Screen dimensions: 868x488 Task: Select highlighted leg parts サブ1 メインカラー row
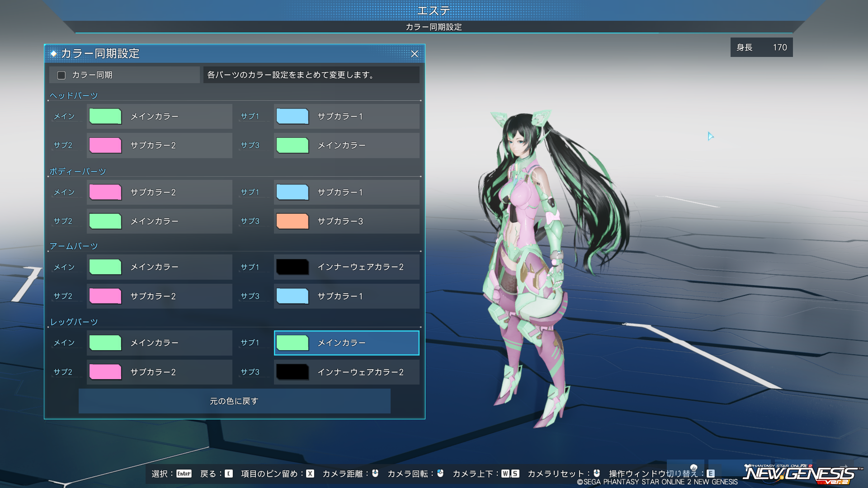click(346, 343)
